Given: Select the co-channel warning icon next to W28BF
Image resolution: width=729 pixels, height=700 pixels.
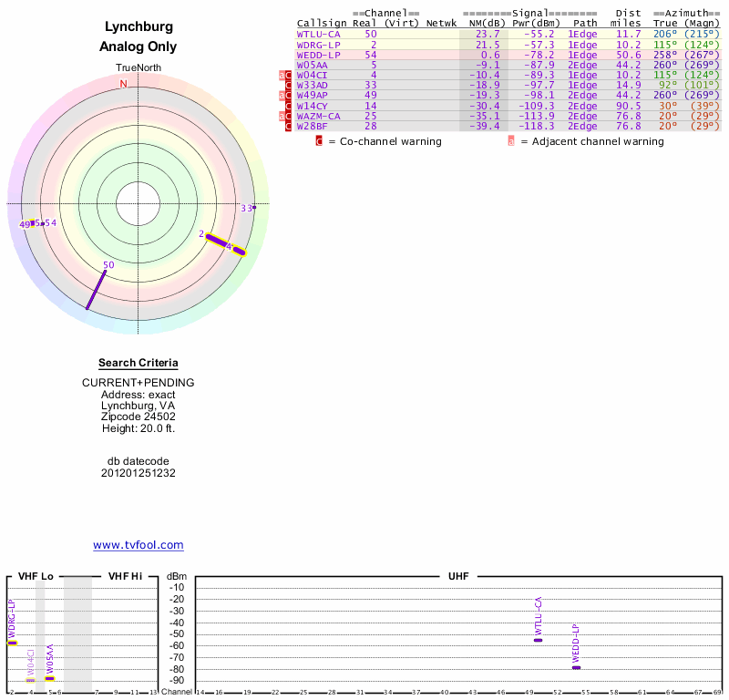Looking at the screenshot, I should (289, 126).
